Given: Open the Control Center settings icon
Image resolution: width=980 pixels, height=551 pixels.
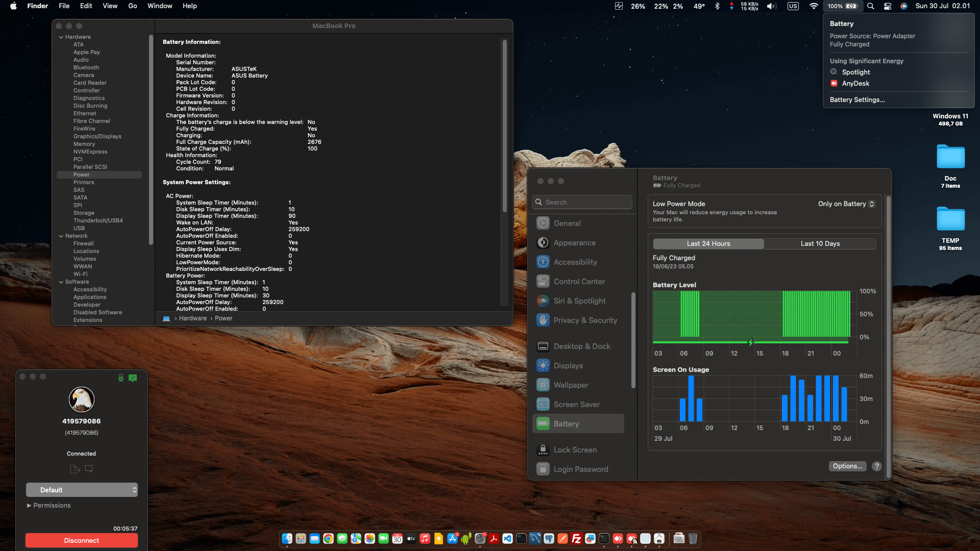Looking at the screenshot, I should [x=543, y=281].
